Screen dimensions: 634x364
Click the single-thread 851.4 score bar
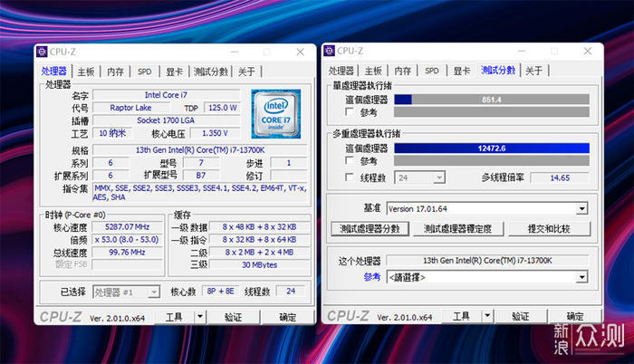(492, 100)
